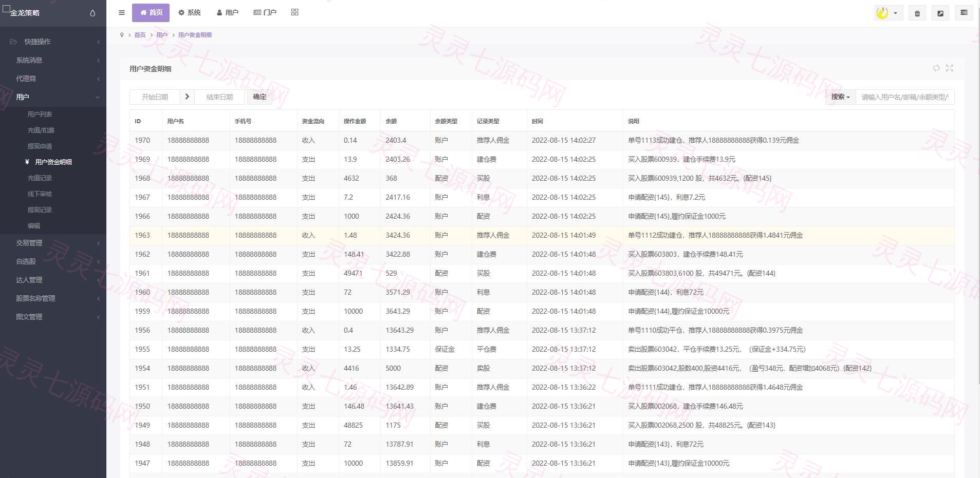Select the highlighted row with ID 1963

click(542, 235)
